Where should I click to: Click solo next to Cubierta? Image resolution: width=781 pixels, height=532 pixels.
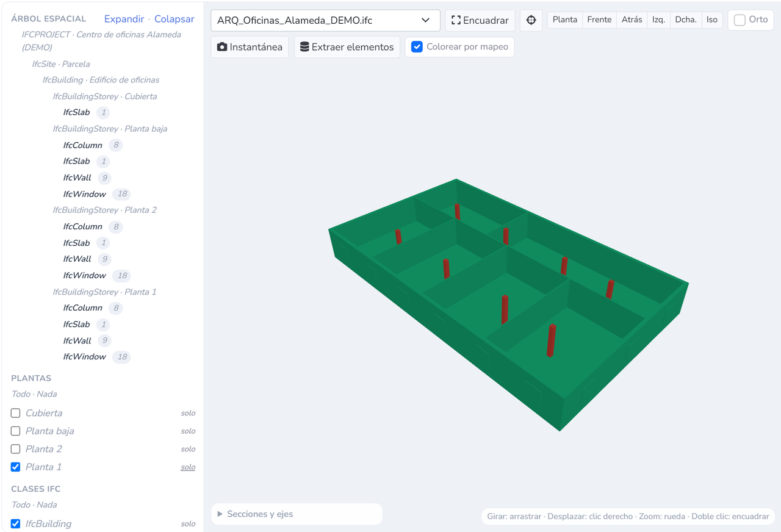[188, 413]
